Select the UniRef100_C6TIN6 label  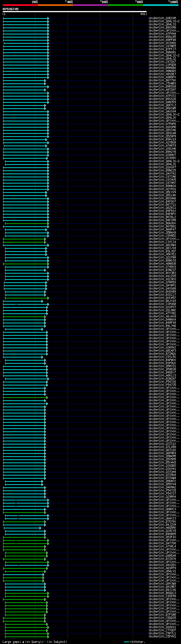(x=162, y=177)
